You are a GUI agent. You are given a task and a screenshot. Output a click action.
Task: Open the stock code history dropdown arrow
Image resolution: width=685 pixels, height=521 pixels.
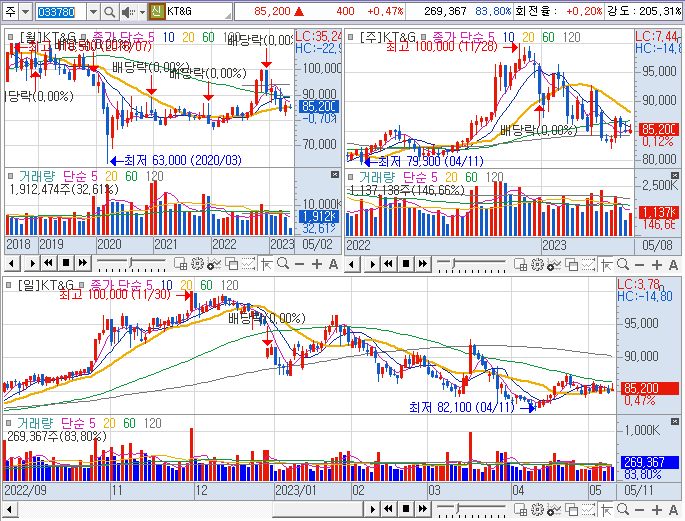(x=93, y=12)
